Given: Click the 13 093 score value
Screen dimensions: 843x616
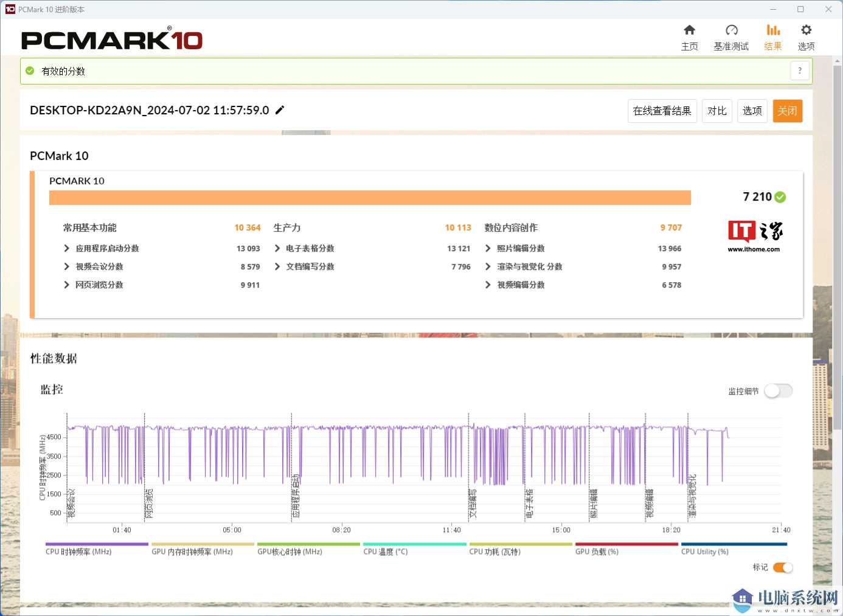Looking at the screenshot, I should click(x=248, y=249).
